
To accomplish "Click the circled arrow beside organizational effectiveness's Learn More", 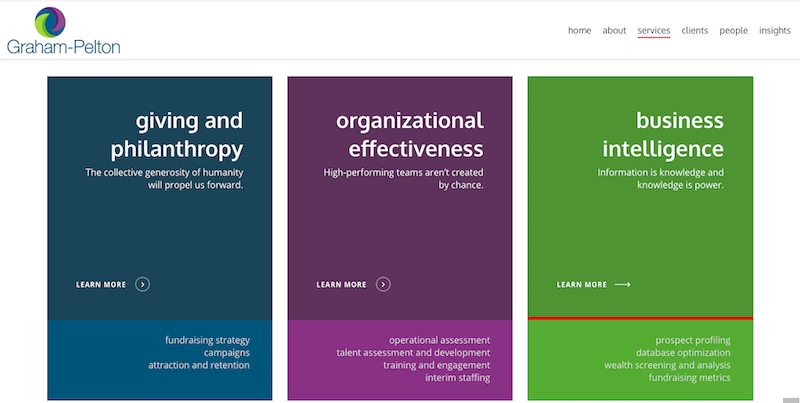I will click(x=383, y=284).
